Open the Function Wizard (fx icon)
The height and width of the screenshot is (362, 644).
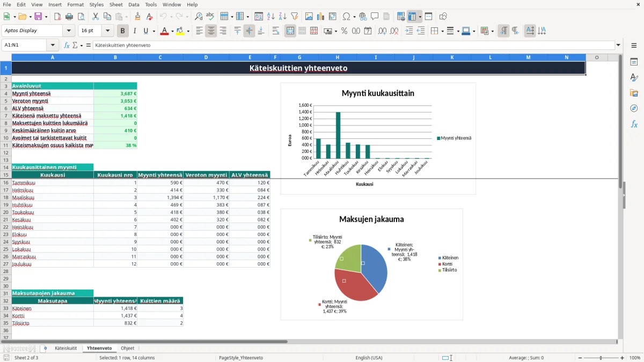67,45
